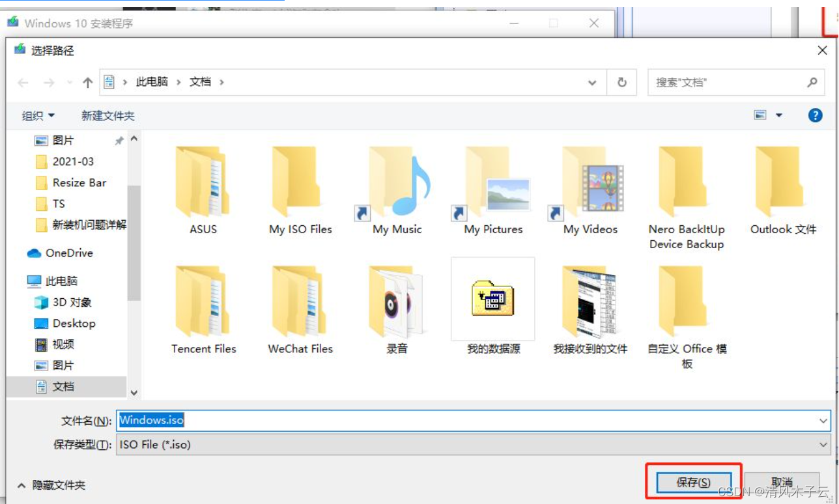Select pinned 图片 in the navigation pane

click(x=63, y=141)
